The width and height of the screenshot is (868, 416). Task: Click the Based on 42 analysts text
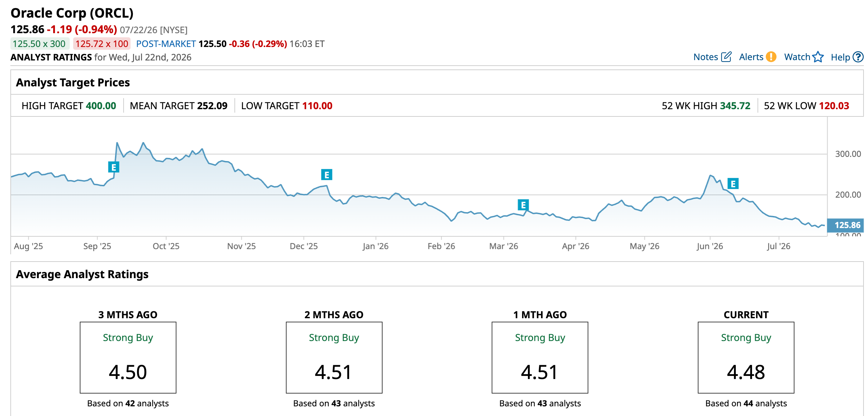(x=128, y=404)
